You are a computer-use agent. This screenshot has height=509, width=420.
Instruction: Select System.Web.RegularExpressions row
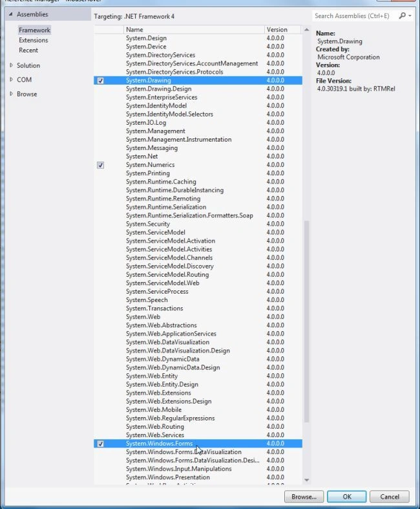point(198,418)
